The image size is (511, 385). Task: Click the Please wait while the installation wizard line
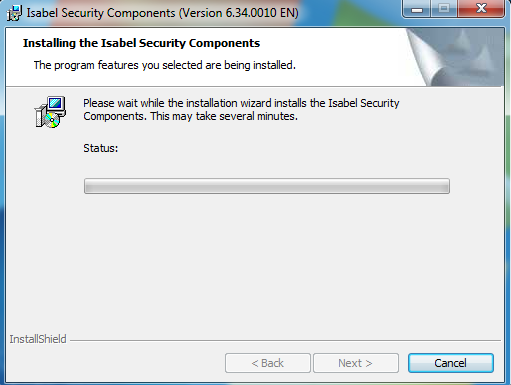(x=241, y=103)
